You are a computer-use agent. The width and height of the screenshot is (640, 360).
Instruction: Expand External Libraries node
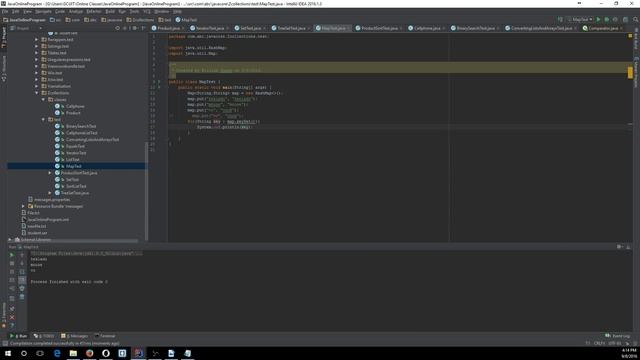point(10,240)
